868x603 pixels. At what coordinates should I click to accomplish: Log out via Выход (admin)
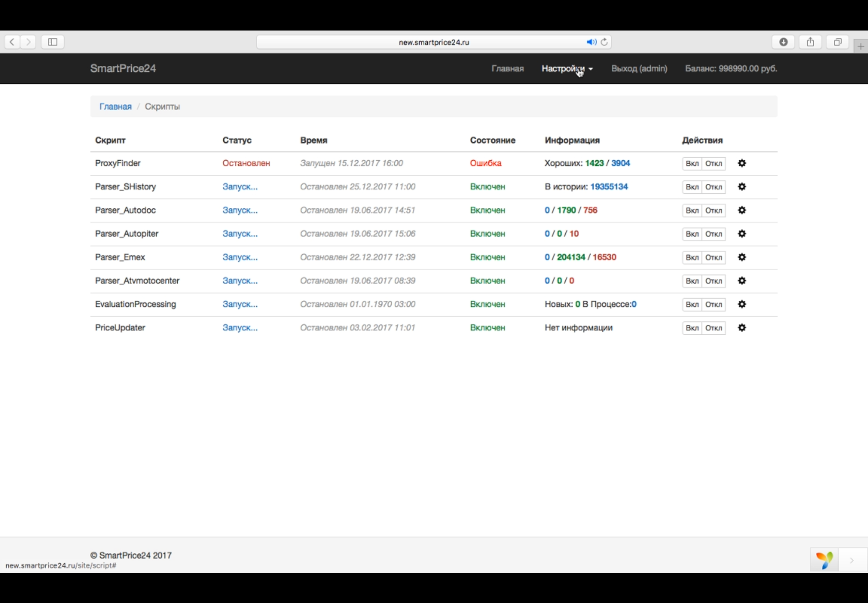pos(639,68)
